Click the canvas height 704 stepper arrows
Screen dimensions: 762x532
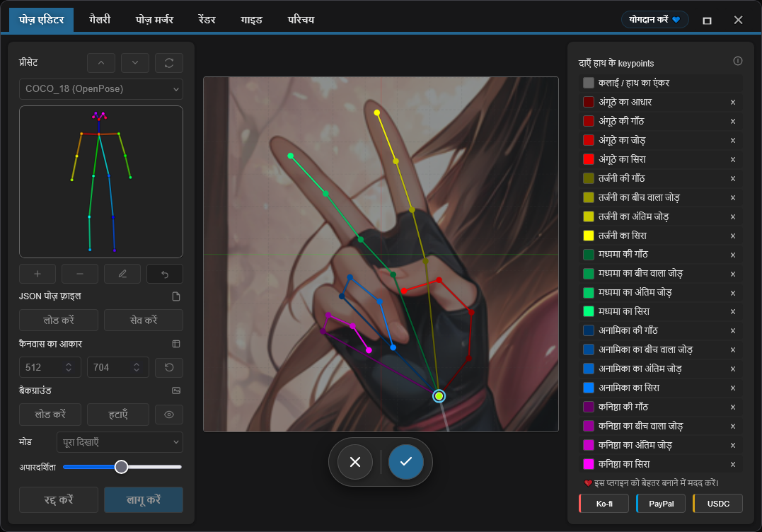pos(137,367)
